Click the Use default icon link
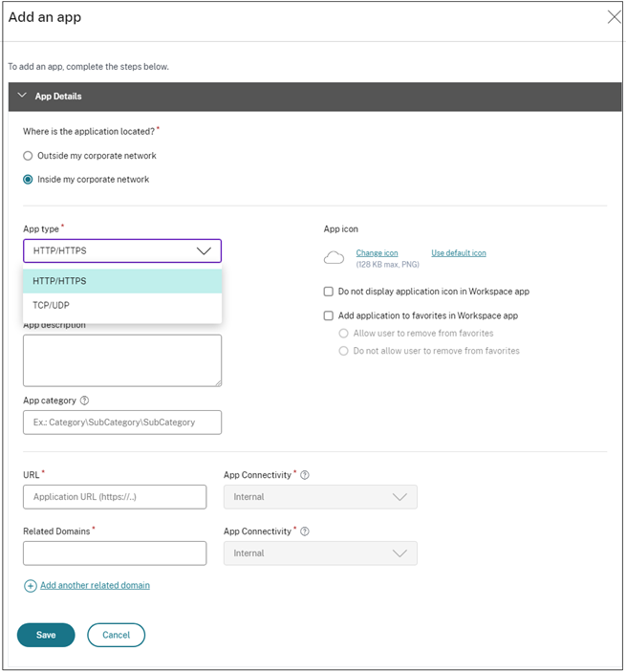This screenshot has width=626, height=672. point(458,253)
